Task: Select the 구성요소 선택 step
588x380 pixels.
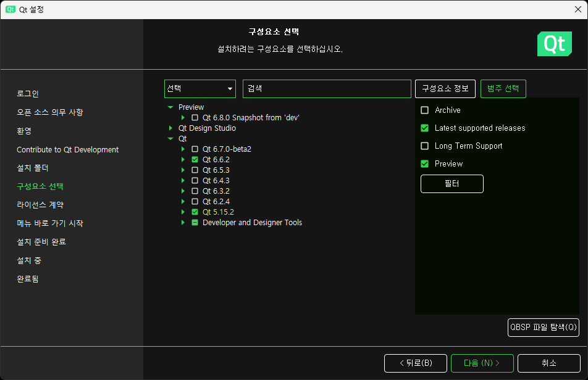Action: (x=40, y=186)
